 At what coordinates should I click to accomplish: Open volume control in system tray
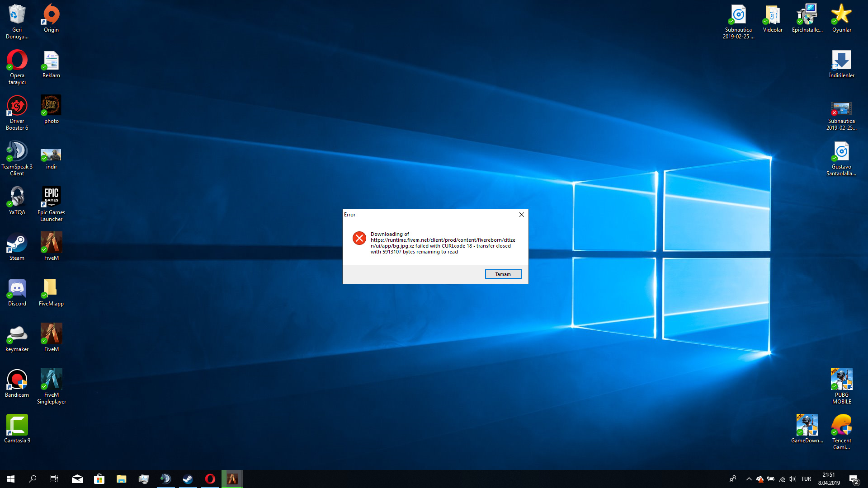(792, 479)
